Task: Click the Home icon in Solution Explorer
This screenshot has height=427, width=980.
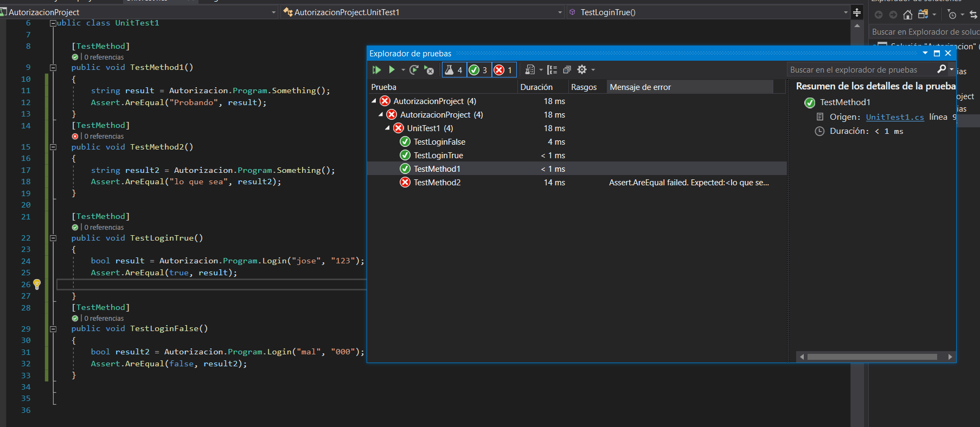Action: click(907, 15)
